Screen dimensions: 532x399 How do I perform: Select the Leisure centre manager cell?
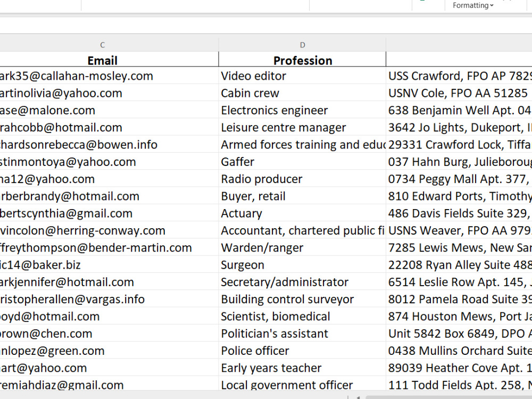click(302, 127)
